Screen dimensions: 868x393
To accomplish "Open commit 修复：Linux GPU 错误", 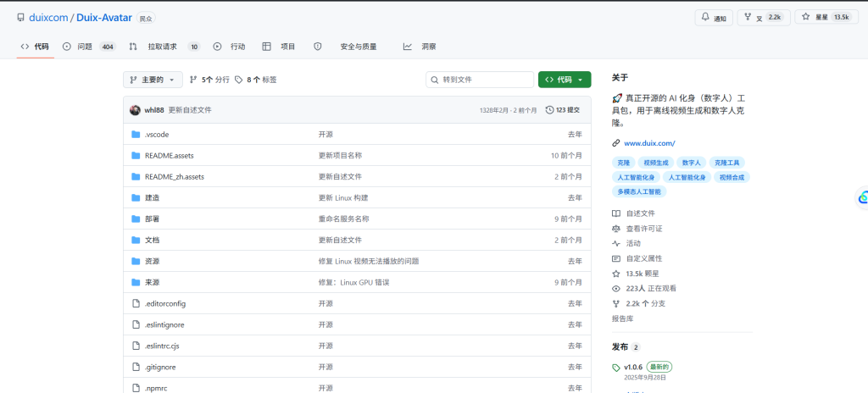I will click(x=354, y=282).
